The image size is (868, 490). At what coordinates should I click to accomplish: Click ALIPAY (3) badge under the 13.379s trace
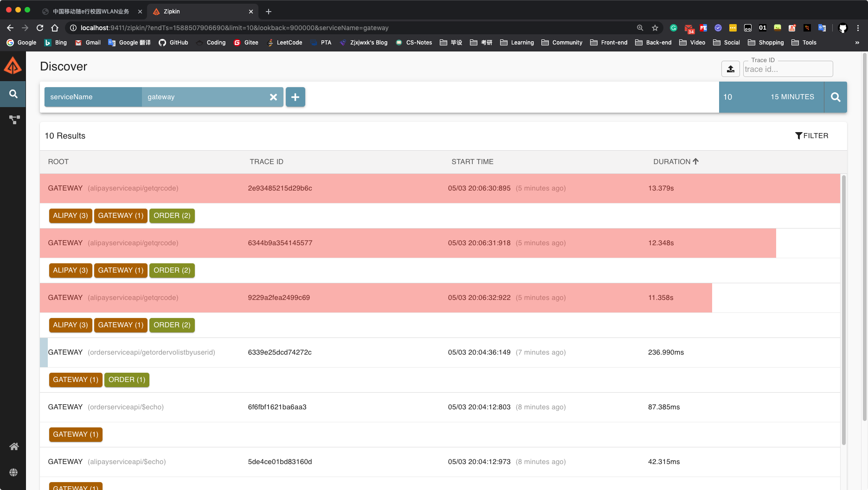pos(71,216)
